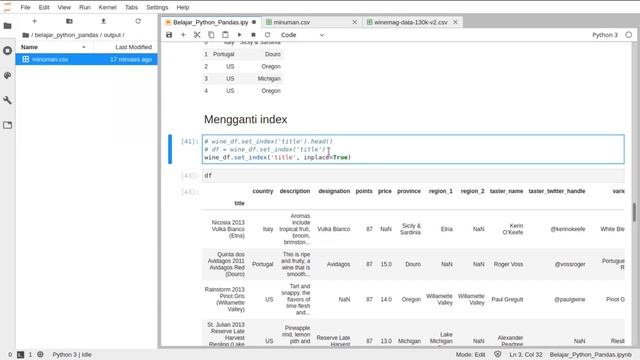
Task: Open the Kernel menu
Action: pos(108,7)
